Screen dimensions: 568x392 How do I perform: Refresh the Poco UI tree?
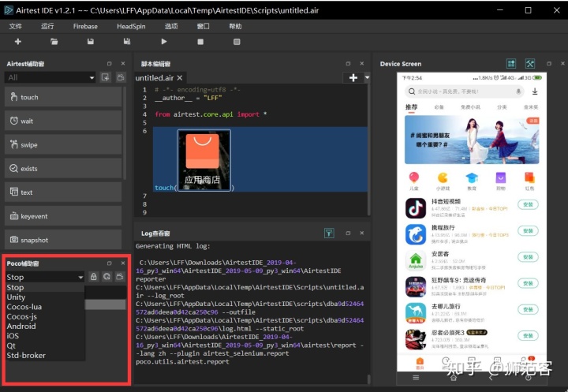click(106, 277)
